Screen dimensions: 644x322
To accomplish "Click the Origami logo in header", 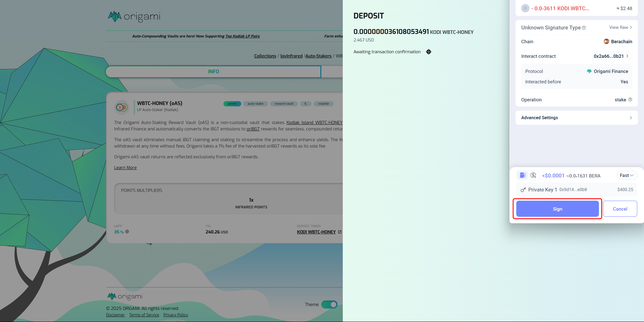I will [134, 16].
